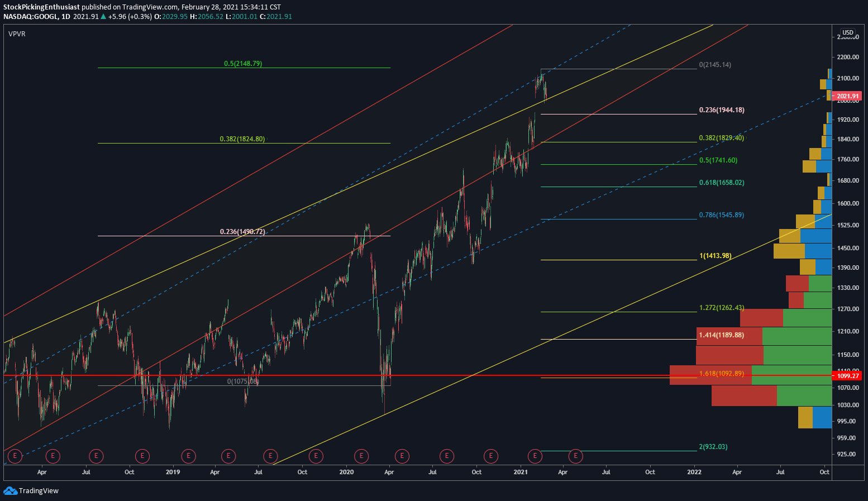The width and height of the screenshot is (868, 501).
Task: Select Fibonacci label 0.786(1545.89)
Action: pyautogui.click(x=722, y=215)
